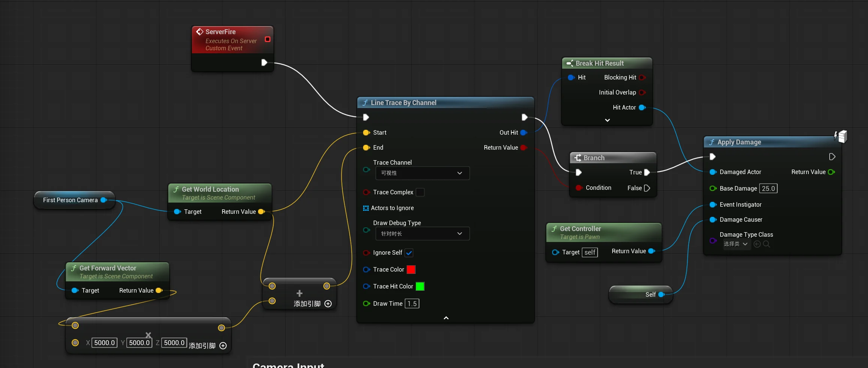Screen dimensions: 868x368
Task: Open the Damage Type Class selector dropdown
Action: 736,244
